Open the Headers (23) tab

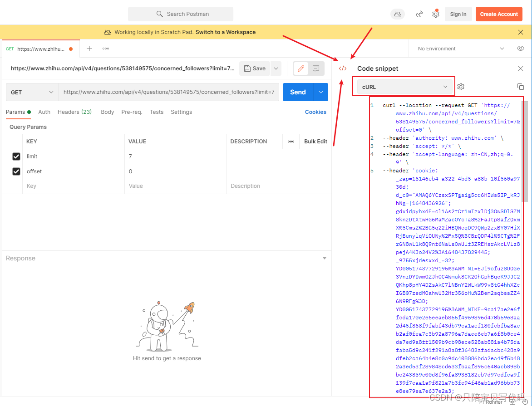click(74, 112)
